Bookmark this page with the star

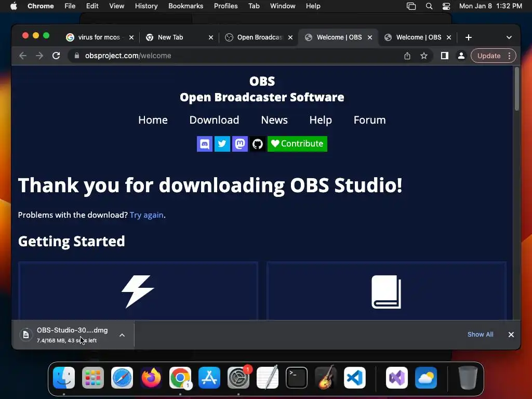click(424, 56)
